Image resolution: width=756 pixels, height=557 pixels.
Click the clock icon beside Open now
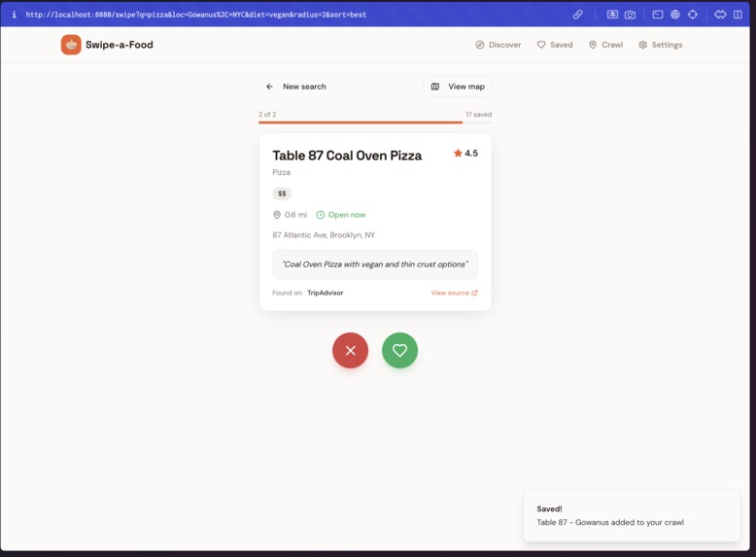[320, 215]
